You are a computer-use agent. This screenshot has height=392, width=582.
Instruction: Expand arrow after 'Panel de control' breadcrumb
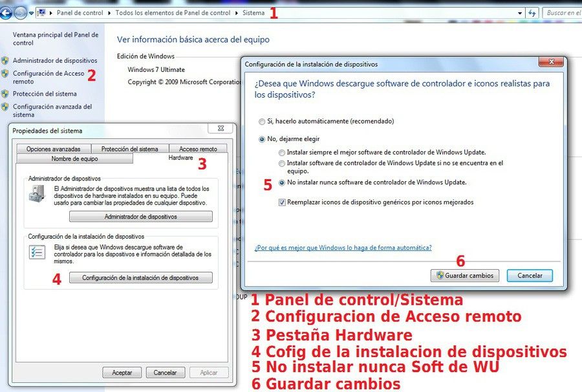tap(109, 13)
